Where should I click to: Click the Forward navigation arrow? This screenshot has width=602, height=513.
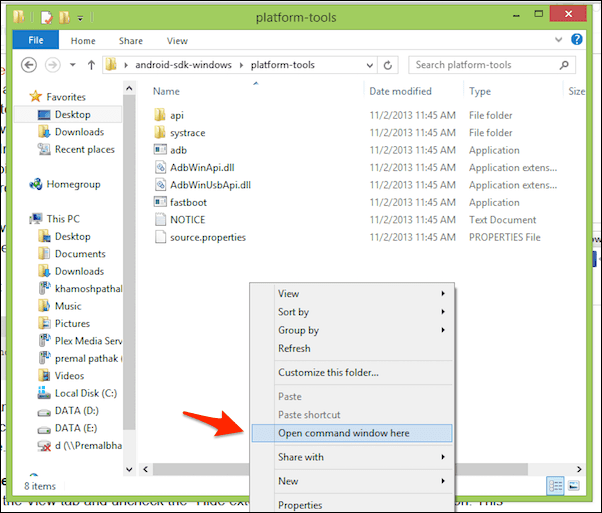coord(53,65)
